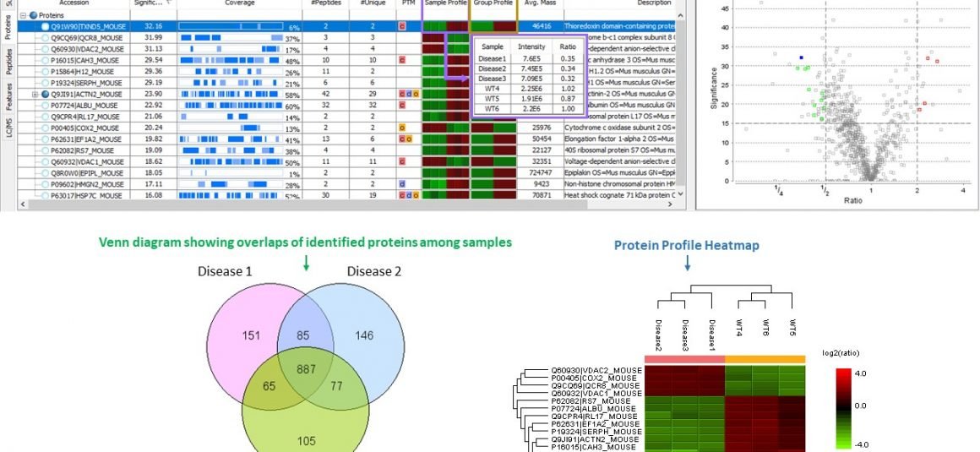Viewport: 980px width, 452px height.
Task: Click the circle icon beside P16015|CAH3_MOUSE
Action: tap(45, 61)
